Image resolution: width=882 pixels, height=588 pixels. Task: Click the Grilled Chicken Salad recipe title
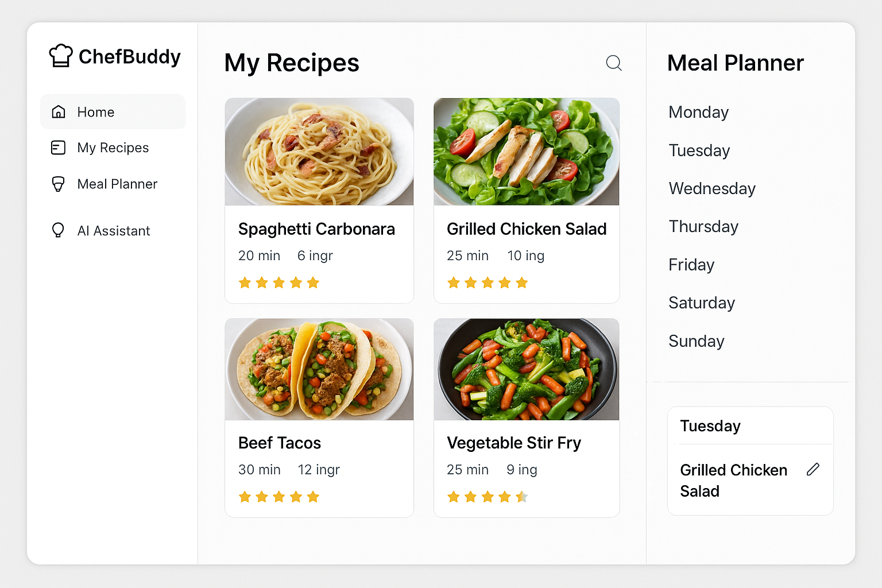click(x=527, y=229)
